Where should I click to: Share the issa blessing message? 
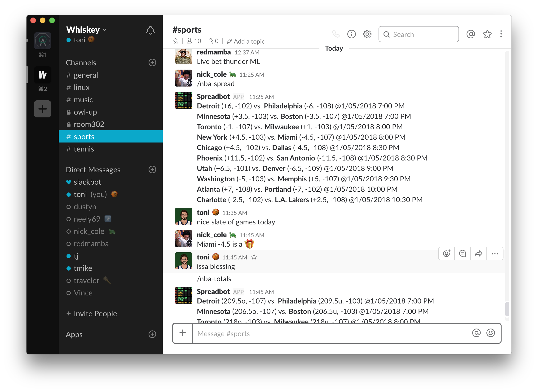point(478,254)
